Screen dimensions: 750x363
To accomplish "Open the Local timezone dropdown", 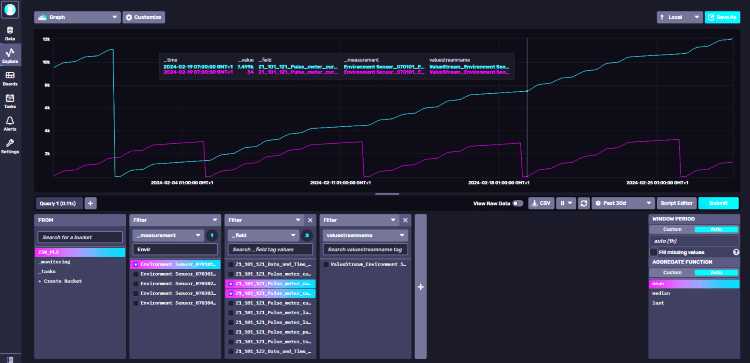I will pyautogui.click(x=680, y=17).
